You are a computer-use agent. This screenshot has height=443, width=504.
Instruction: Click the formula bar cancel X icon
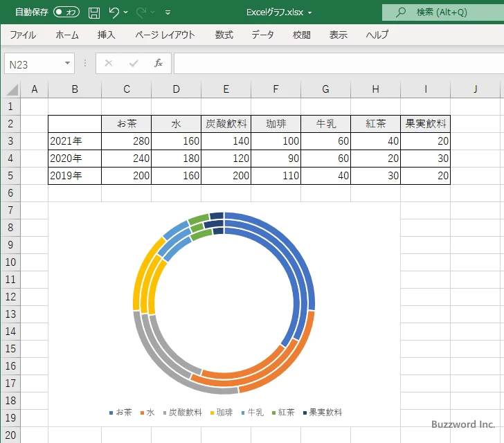click(109, 63)
